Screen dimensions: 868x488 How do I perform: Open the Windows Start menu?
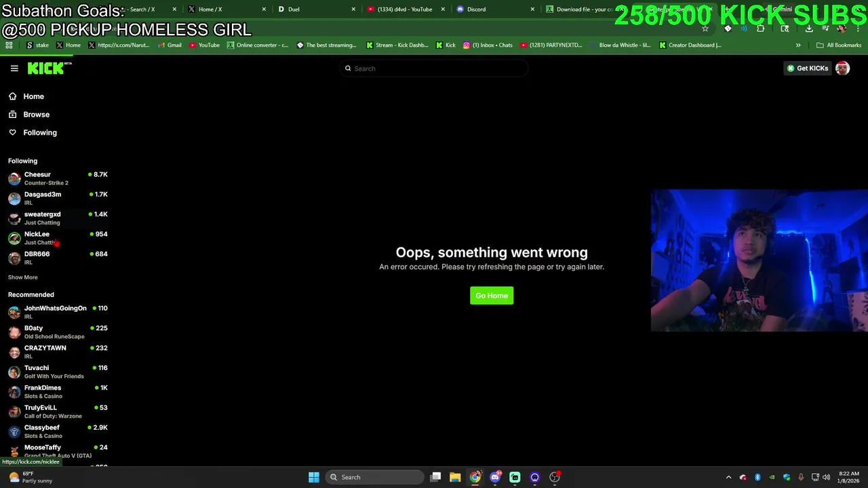click(313, 477)
